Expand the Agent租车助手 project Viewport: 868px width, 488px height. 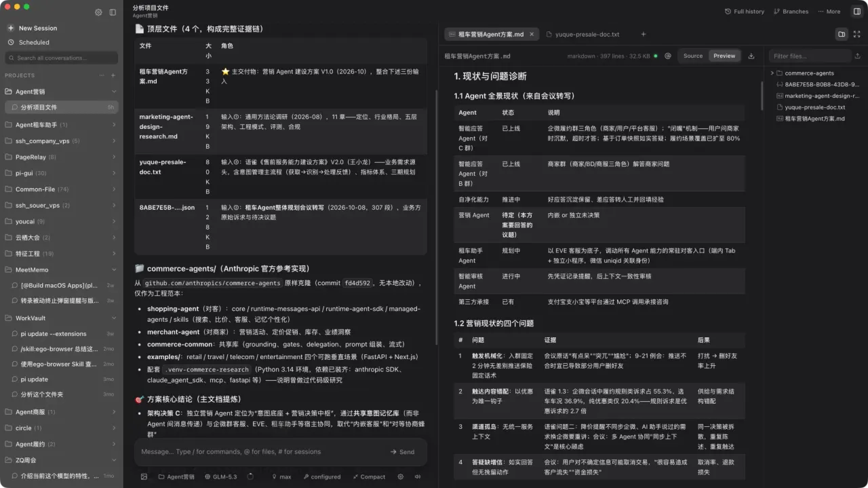pyautogui.click(x=114, y=125)
